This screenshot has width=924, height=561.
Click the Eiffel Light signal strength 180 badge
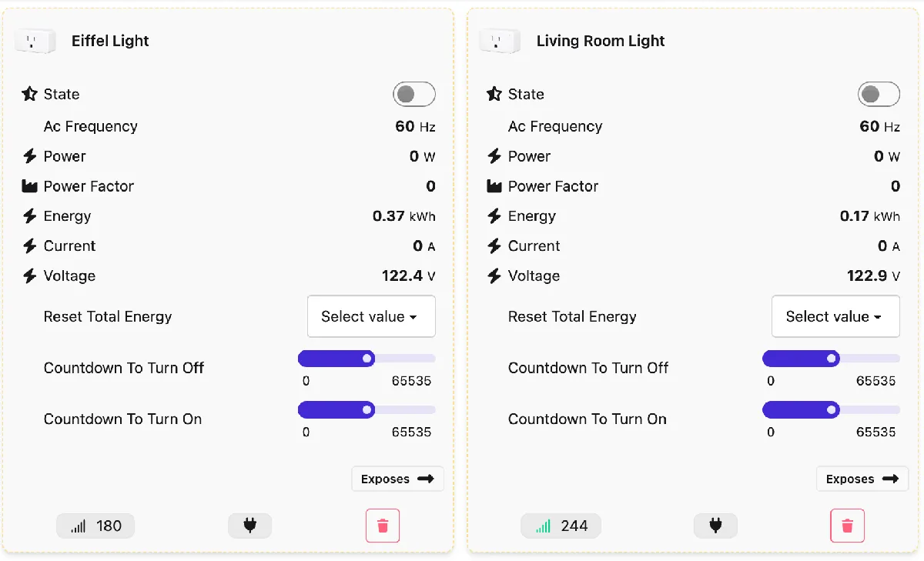(95, 526)
